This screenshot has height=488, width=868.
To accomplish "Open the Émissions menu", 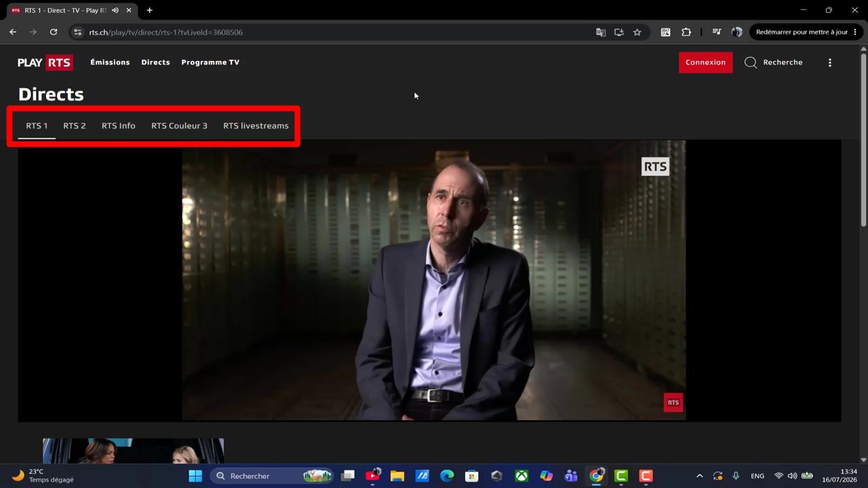I will pyautogui.click(x=110, y=62).
